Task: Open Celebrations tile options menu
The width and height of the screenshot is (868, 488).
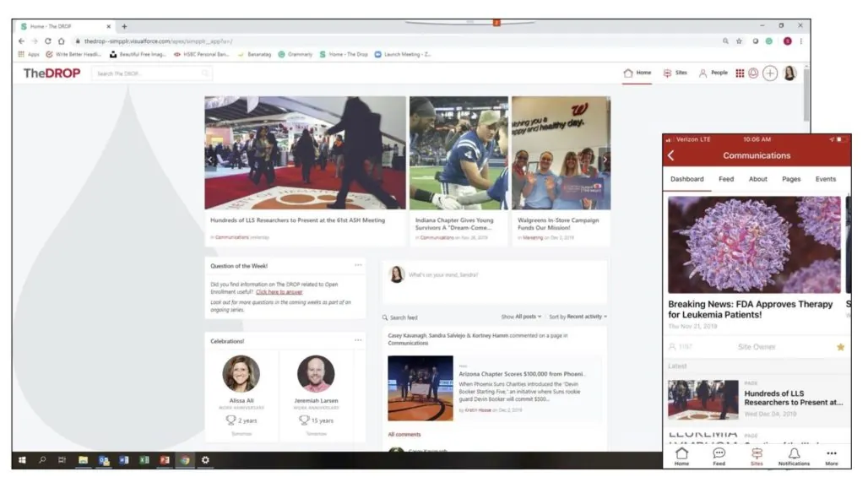Action: coord(358,340)
